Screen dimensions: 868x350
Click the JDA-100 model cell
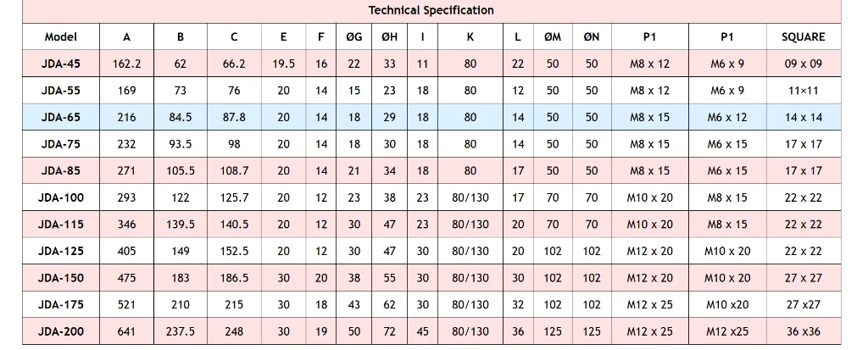tap(61, 197)
